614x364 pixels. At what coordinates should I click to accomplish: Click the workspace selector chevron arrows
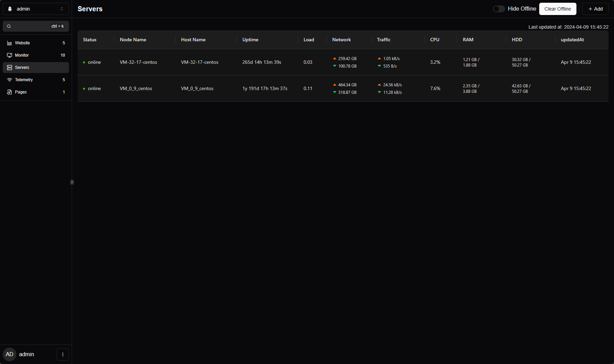pos(62,9)
